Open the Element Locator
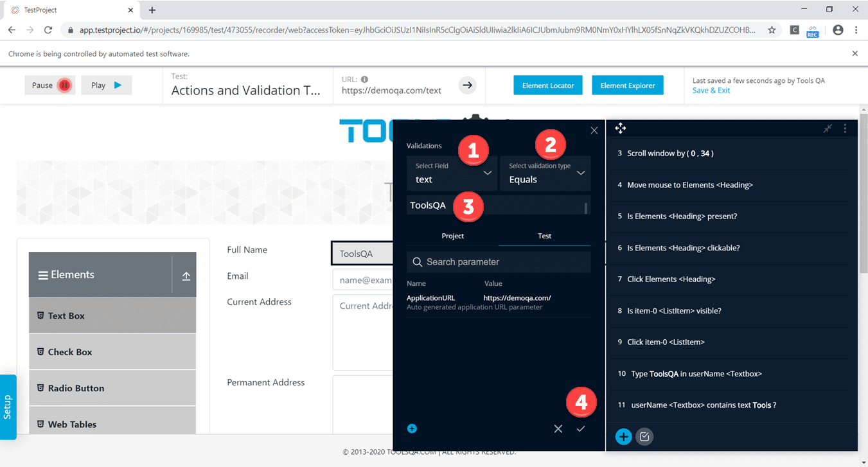The image size is (868, 467). (x=548, y=85)
